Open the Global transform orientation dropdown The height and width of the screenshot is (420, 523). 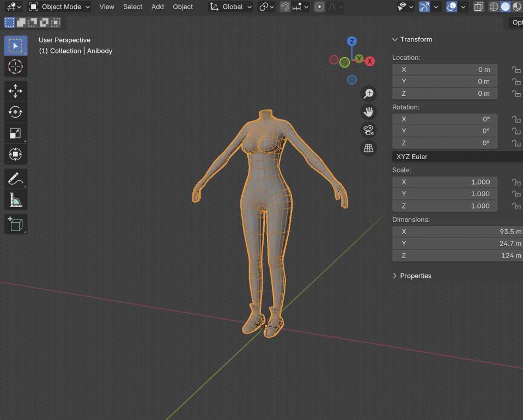click(232, 7)
